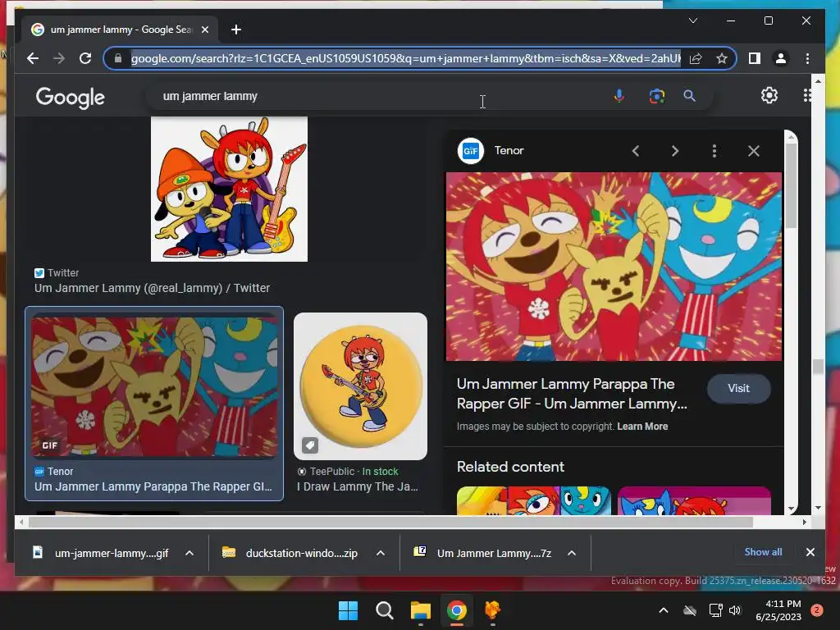Open Chrome three-dot menu
840x630 pixels.
807,58
